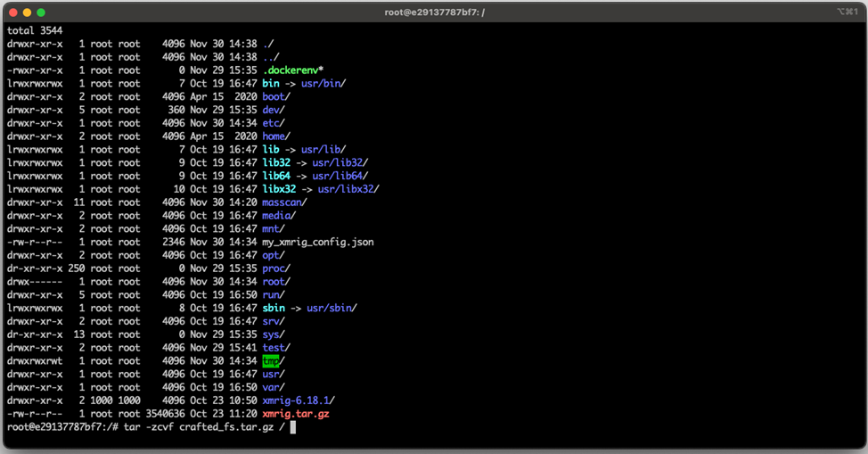This screenshot has width=868, height=454.
Task: Select the boot/ directory entry
Action: point(276,96)
